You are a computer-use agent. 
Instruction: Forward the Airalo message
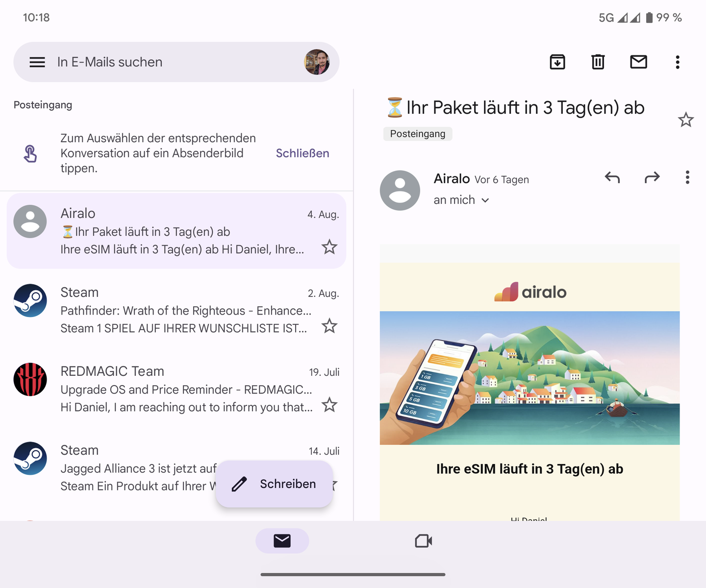pos(652,177)
